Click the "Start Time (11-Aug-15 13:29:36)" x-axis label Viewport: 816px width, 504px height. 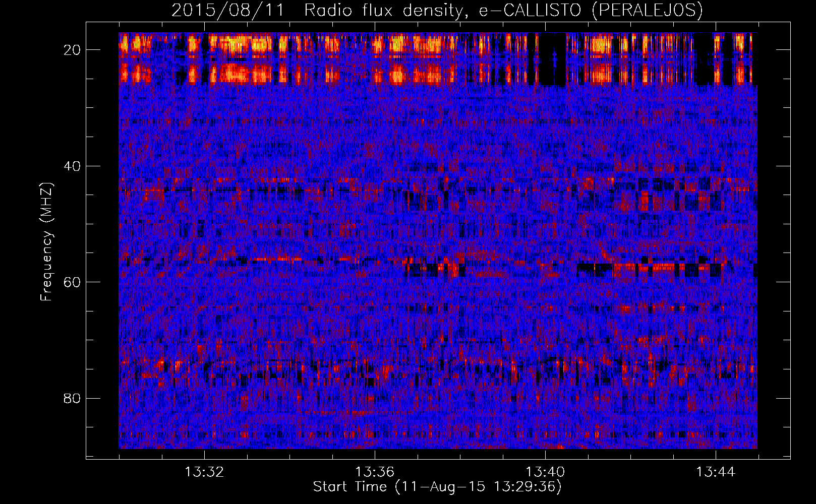click(437, 487)
